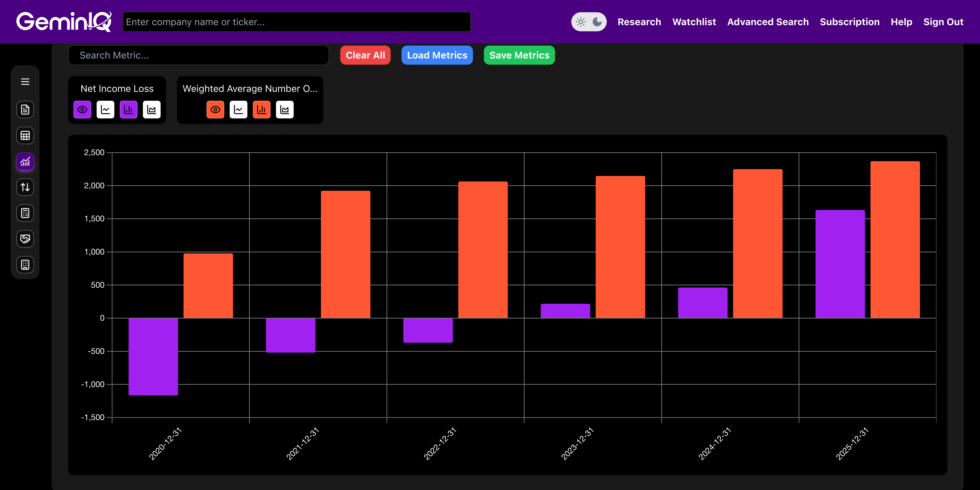Screen dimensions: 980x490
Task: Open the handshake deals sidebar icon
Action: (25, 239)
